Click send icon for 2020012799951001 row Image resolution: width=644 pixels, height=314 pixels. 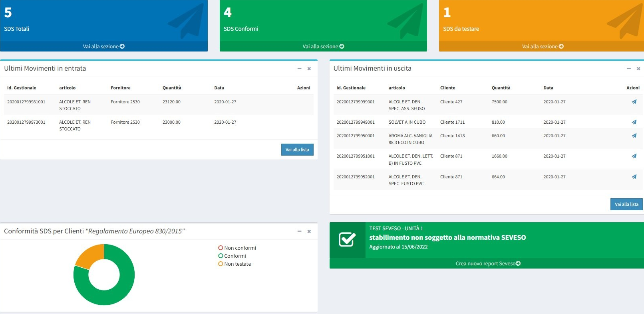[x=634, y=156]
